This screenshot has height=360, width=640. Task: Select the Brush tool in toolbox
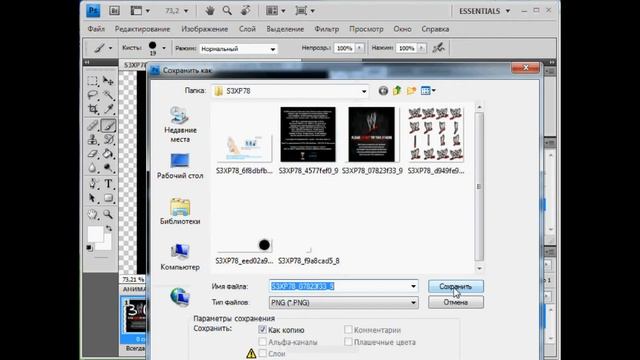point(108,125)
